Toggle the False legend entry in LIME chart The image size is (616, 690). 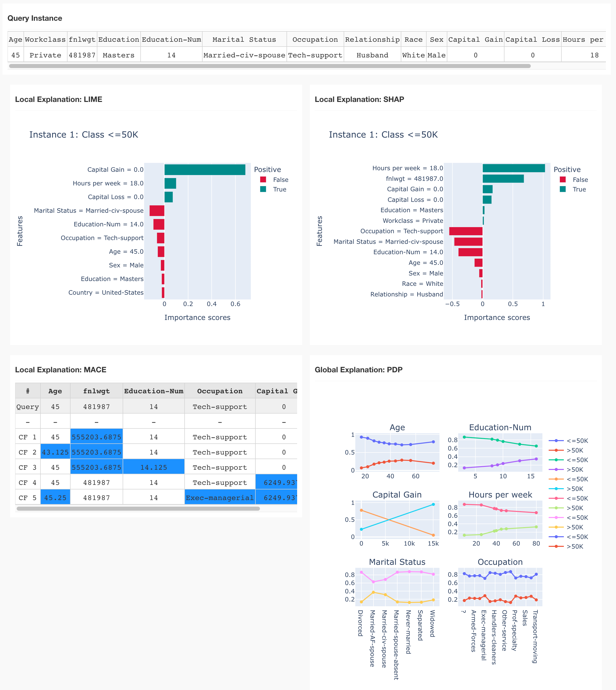click(x=274, y=180)
